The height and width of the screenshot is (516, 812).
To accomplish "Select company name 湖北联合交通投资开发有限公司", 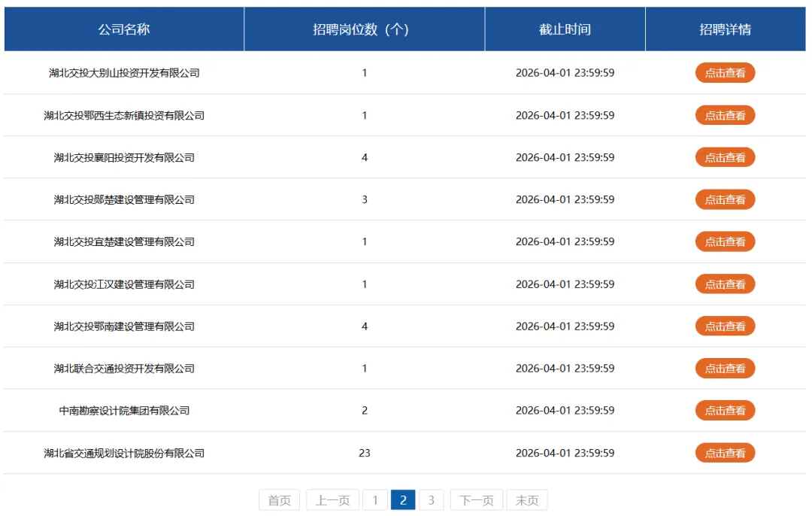I will 124,369.
